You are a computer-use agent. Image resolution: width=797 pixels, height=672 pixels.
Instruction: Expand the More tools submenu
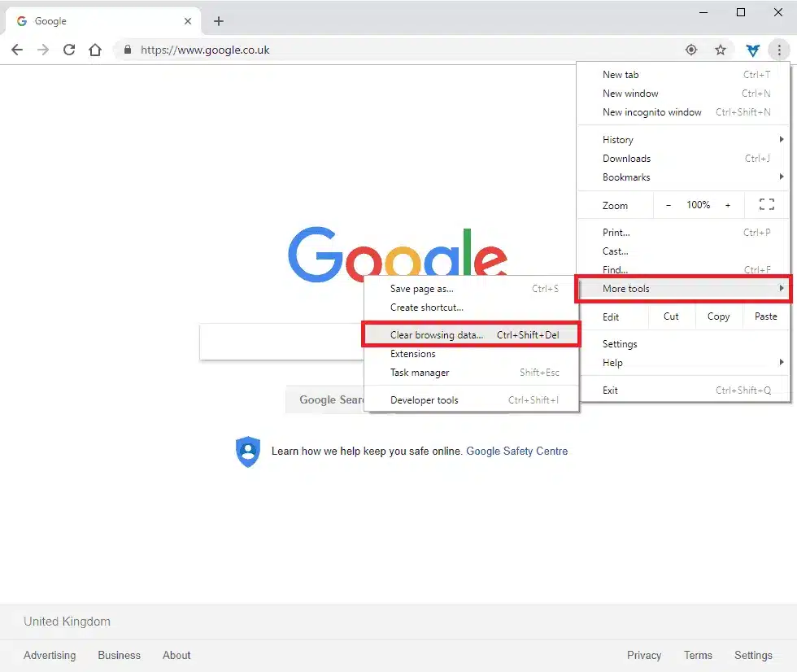(x=684, y=289)
